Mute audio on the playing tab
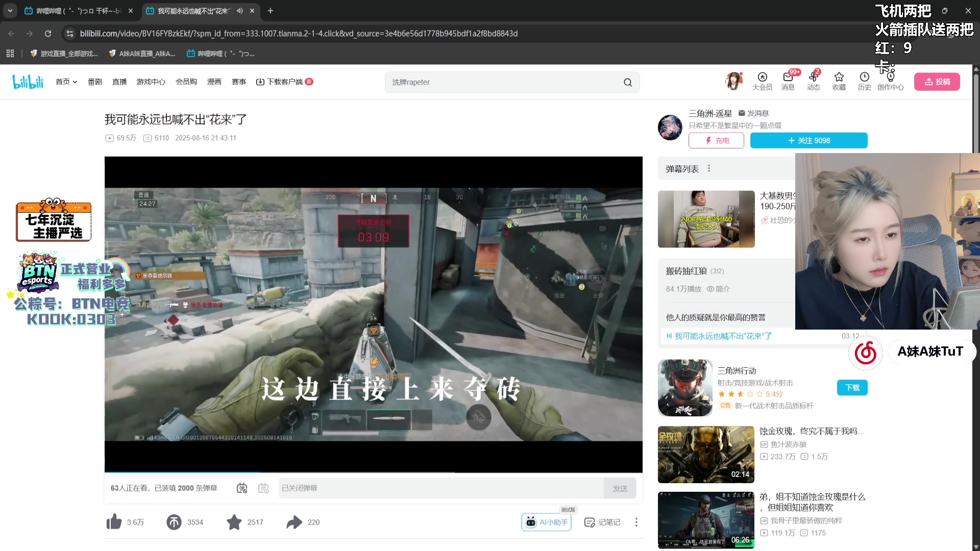This screenshot has width=980, height=551. click(240, 11)
